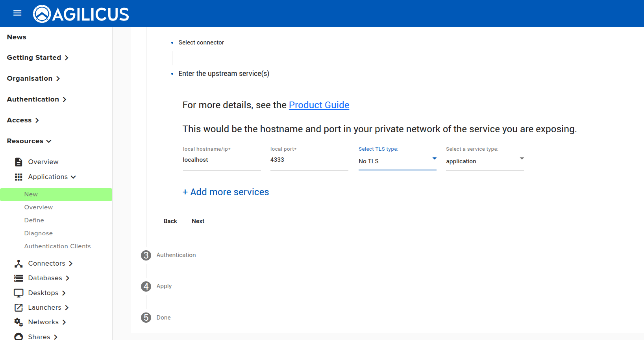Click the Next button
This screenshot has width=644, height=340.
tap(198, 221)
